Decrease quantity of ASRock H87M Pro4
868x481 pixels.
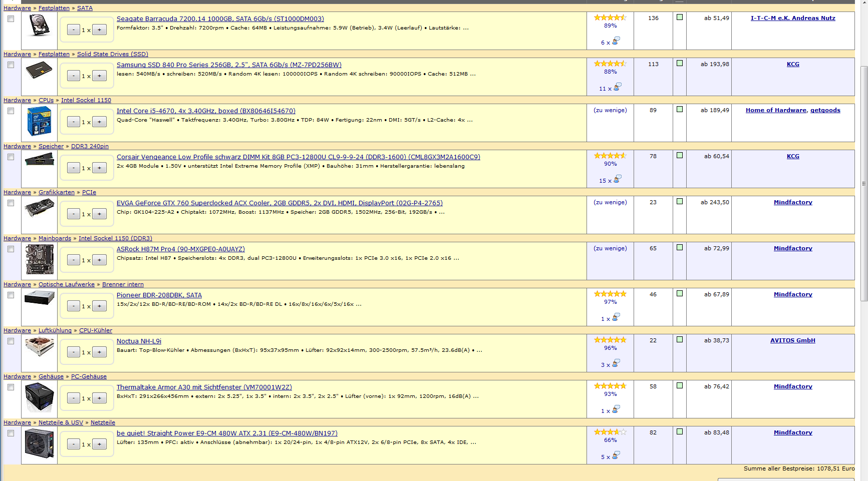pyautogui.click(x=74, y=260)
